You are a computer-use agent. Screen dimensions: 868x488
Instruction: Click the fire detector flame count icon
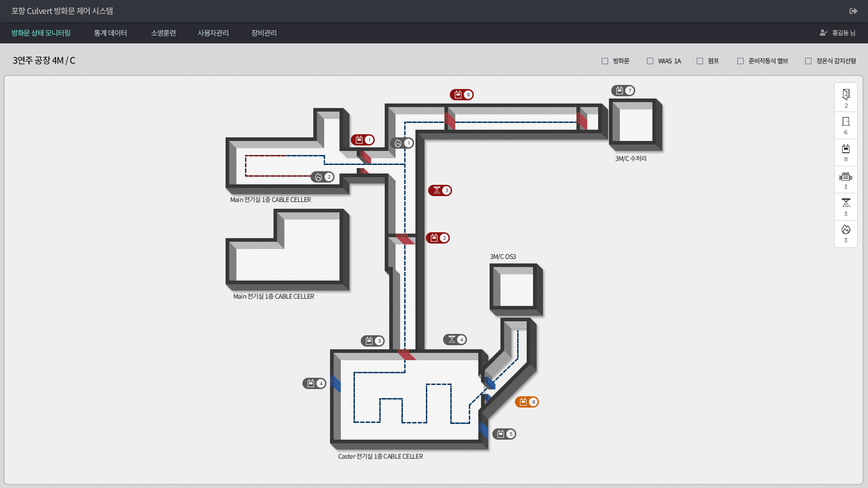click(x=846, y=230)
